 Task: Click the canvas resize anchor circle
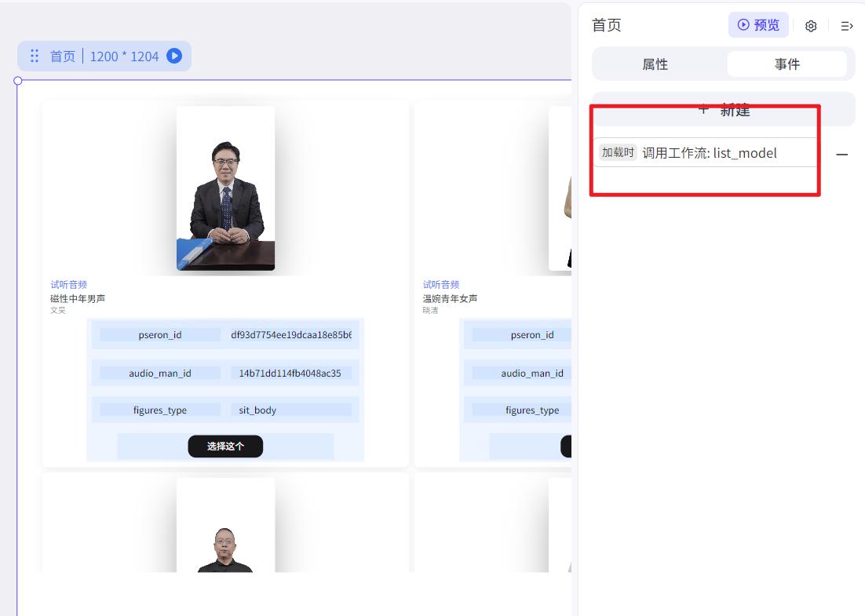pos(17,80)
